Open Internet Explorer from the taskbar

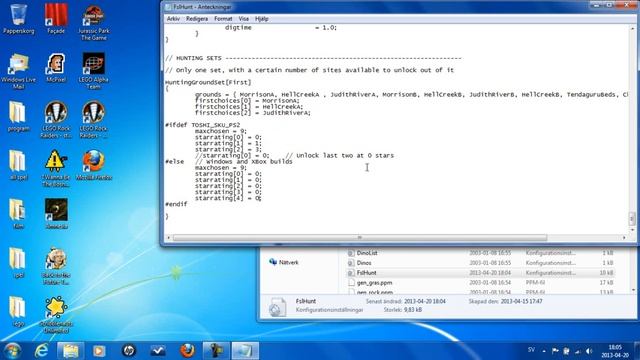(x=41, y=351)
